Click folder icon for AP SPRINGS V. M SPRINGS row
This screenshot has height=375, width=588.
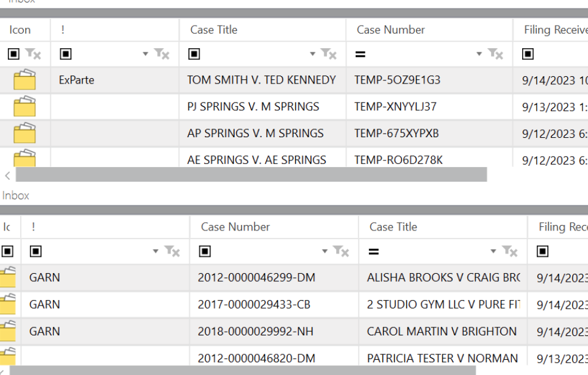pyautogui.click(x=24, y=134)
